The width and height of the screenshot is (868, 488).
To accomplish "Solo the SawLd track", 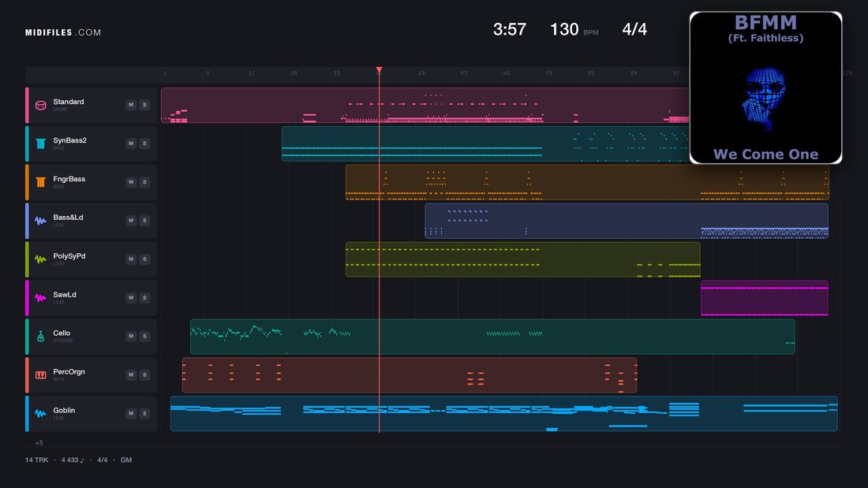I will coord(144,298).
